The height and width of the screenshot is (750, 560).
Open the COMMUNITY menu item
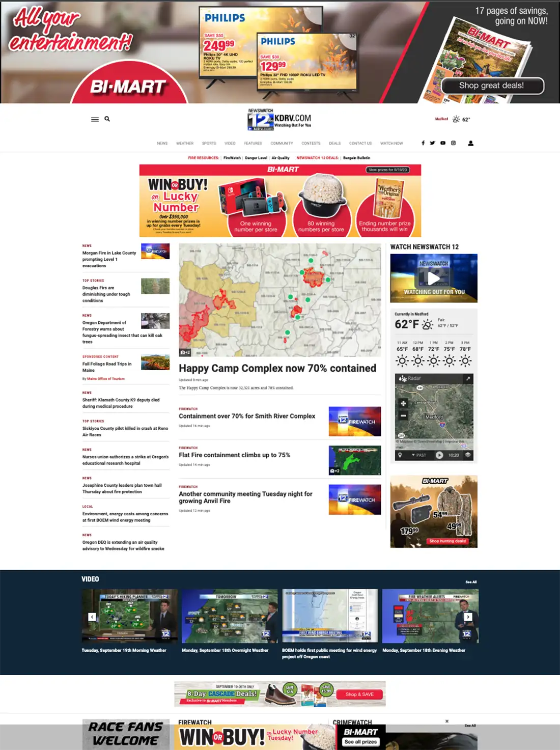pos(282,144)
